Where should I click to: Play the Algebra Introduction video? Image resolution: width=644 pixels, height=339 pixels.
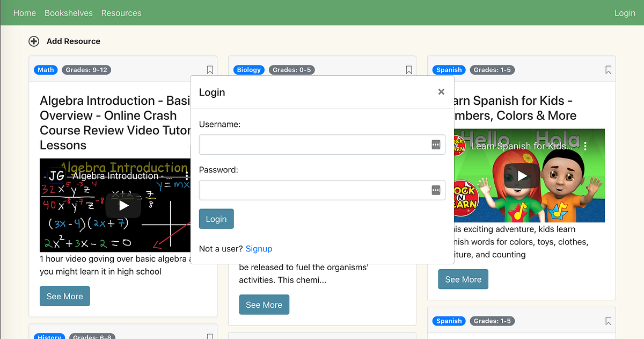[x=123, y=205]
